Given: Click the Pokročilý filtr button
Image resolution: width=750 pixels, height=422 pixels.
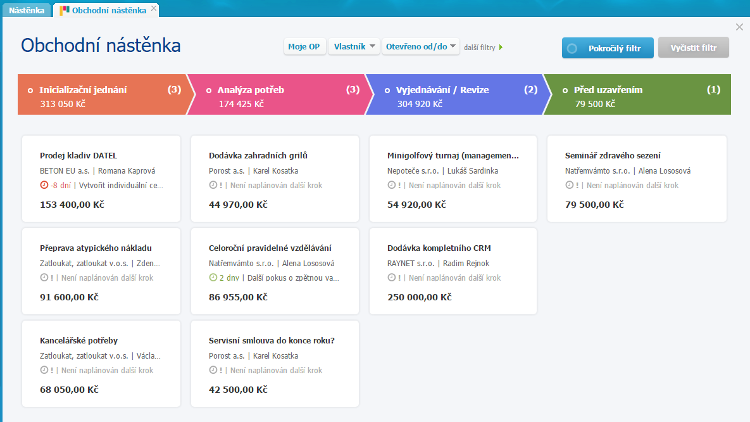Looking at the screenshot, I should (607, 48).
